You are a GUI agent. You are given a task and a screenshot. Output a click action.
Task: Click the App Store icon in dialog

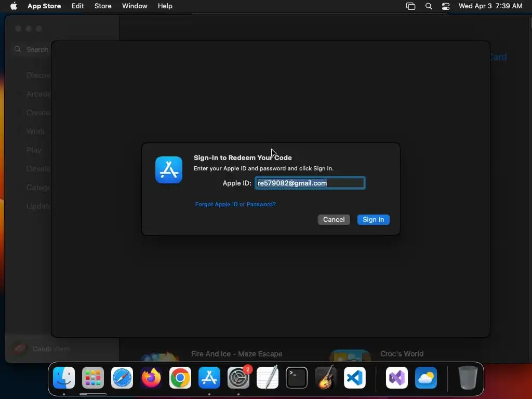click(169, 170)
